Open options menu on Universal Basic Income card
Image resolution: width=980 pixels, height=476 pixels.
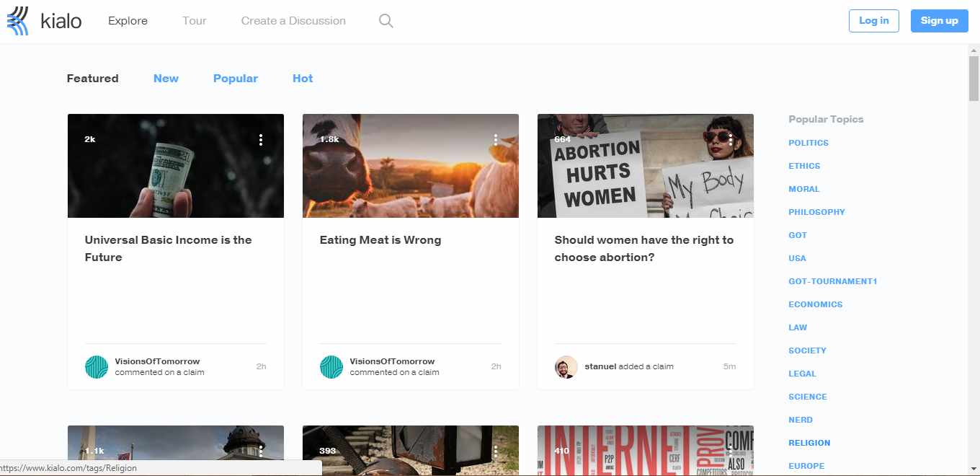click(x=261, y=140)
